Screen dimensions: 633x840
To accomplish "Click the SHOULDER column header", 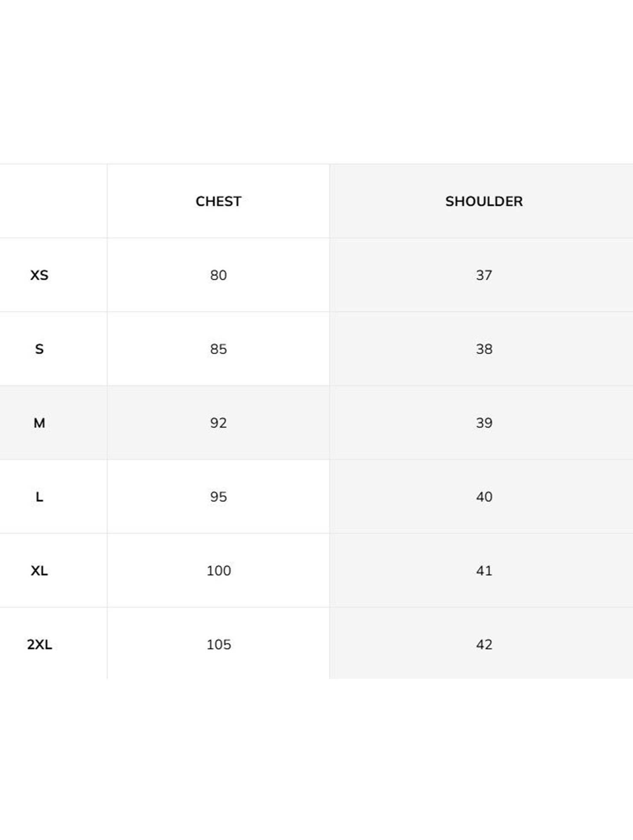I will coord(484,201).
